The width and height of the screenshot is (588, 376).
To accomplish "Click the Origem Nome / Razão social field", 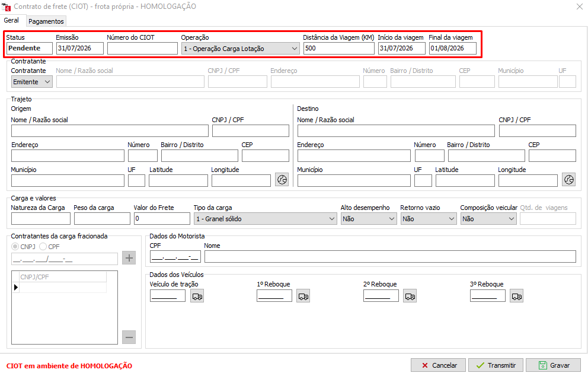I will [x=110, y=130].
